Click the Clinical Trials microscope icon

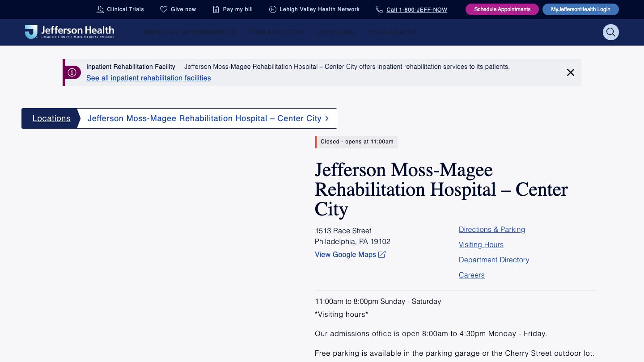click(x=99, y=9)
